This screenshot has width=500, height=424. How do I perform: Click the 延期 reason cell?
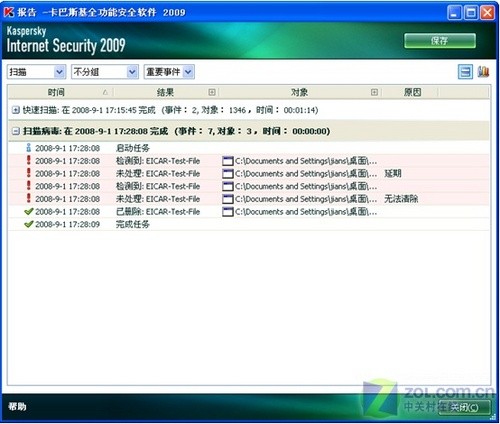click(393, 173)
